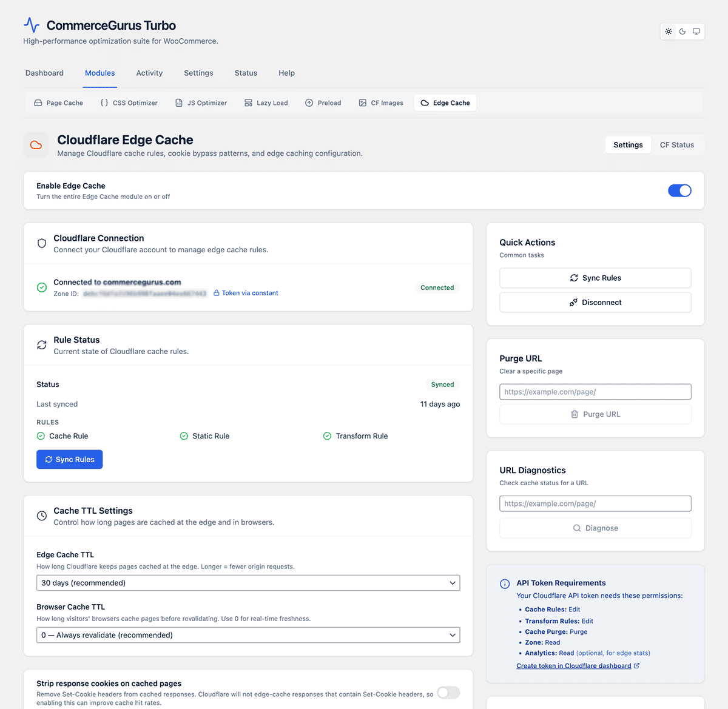Open the JS Optimizer module tab
728x709 pixels.
pyautogui.click(x=201, y=103)
